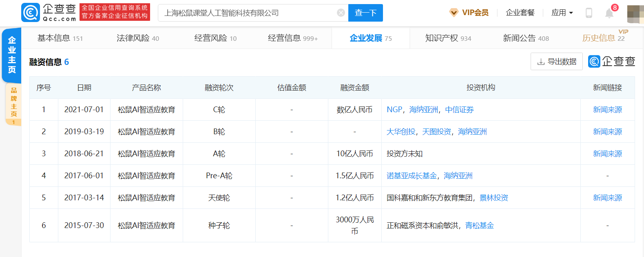Select the 企业主页 side tab
644x257 pixels.
[11, 55]
